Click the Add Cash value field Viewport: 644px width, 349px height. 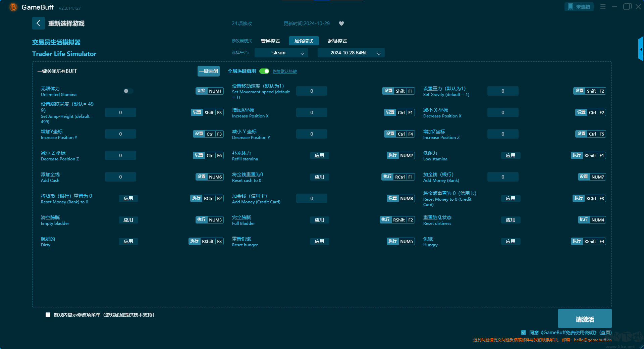[x=120, y=177]
